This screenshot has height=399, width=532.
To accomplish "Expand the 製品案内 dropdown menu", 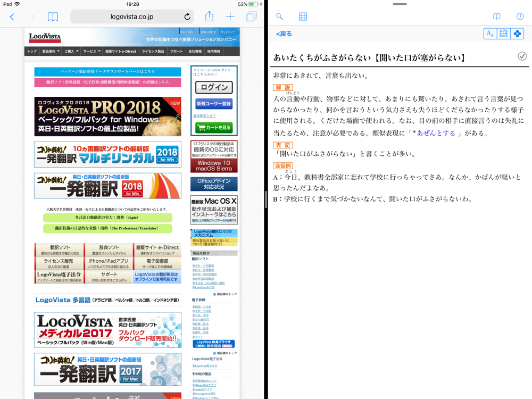I will tap(51, 51).
